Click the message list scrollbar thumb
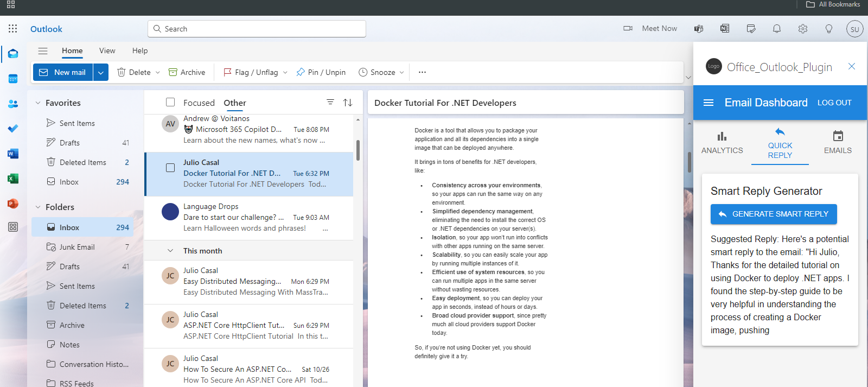Image resolution: width=868 pixels, height=387 pixels. pyautogui.click(x=358, y=150)
